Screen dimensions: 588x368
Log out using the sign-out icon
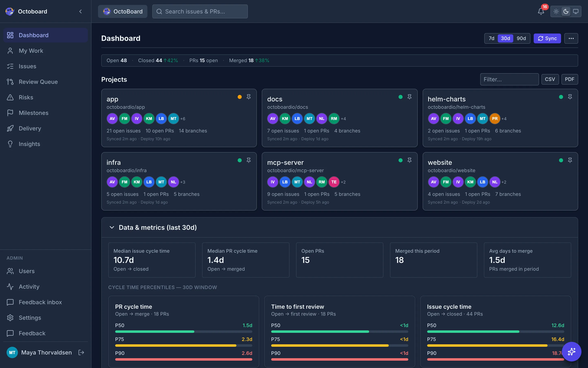(81, 352)
